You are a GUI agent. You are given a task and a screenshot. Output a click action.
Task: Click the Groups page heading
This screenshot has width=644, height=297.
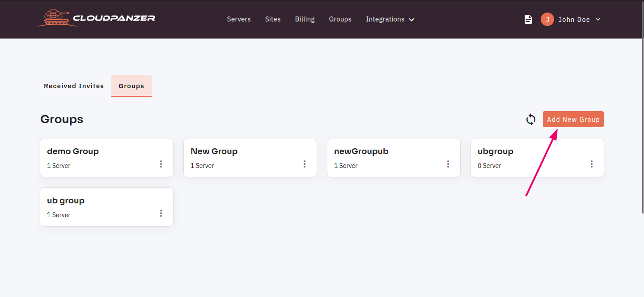(x=62, y=119)
